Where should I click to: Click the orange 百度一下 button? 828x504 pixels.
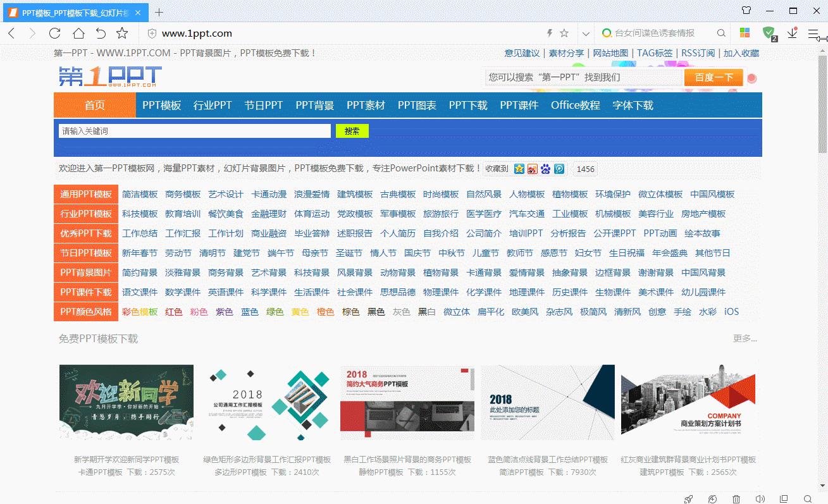point(714,77)
